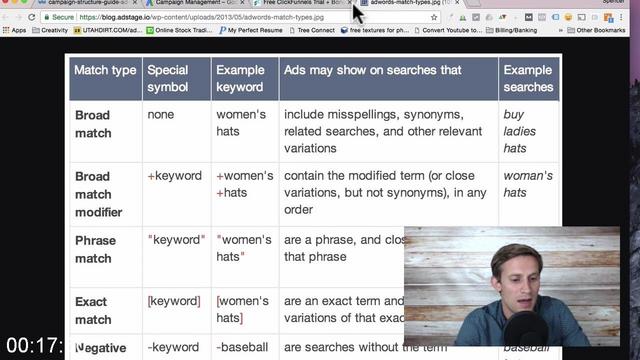Viewport: 640px width, 360px height.
Task: Click the '[keyword]' symbol cell
Action: [174, 301]
